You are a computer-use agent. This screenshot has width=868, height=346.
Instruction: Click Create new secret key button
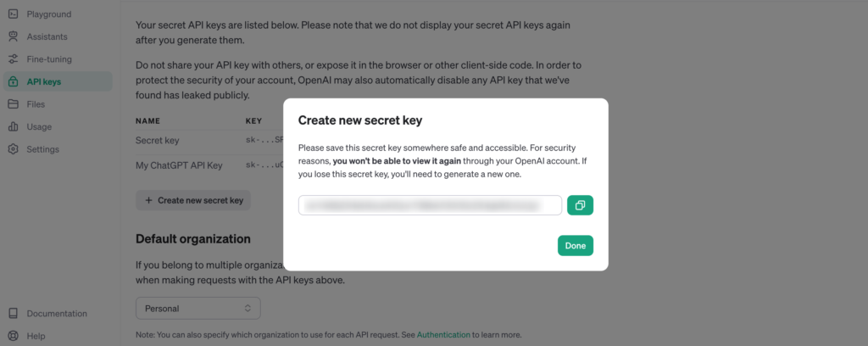[x=193, y=200]
